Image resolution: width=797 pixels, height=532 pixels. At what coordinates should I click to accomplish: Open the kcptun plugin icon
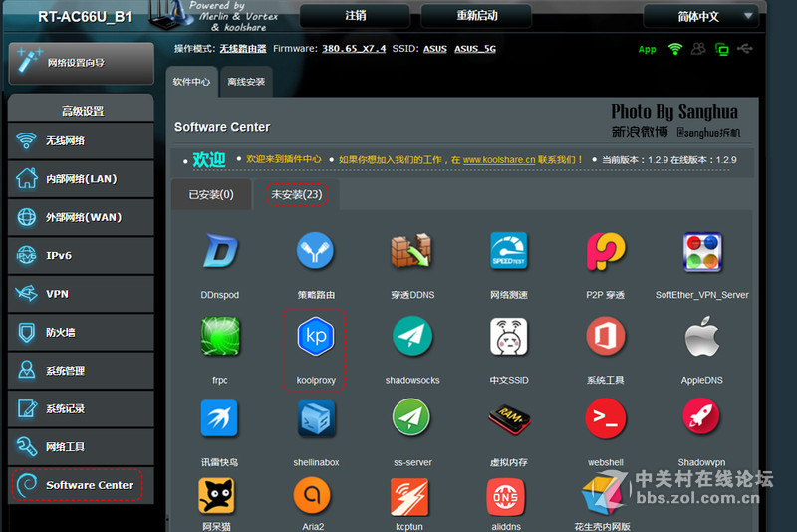[409, 496]
